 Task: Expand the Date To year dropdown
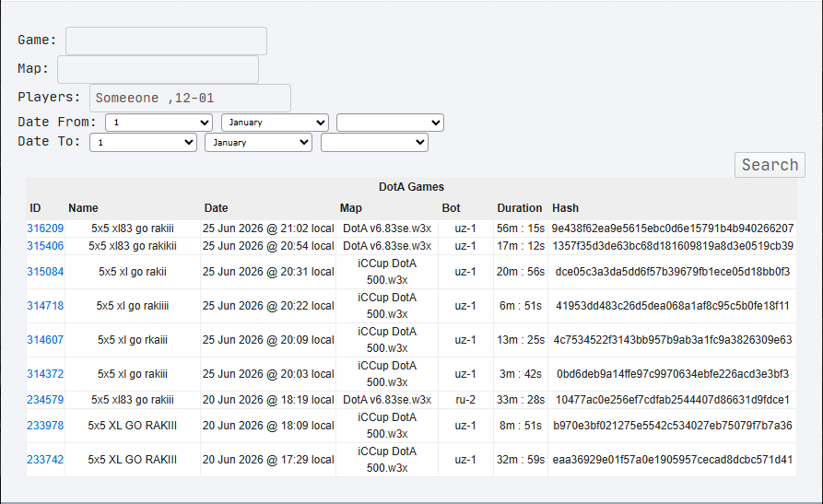point(374,142)
